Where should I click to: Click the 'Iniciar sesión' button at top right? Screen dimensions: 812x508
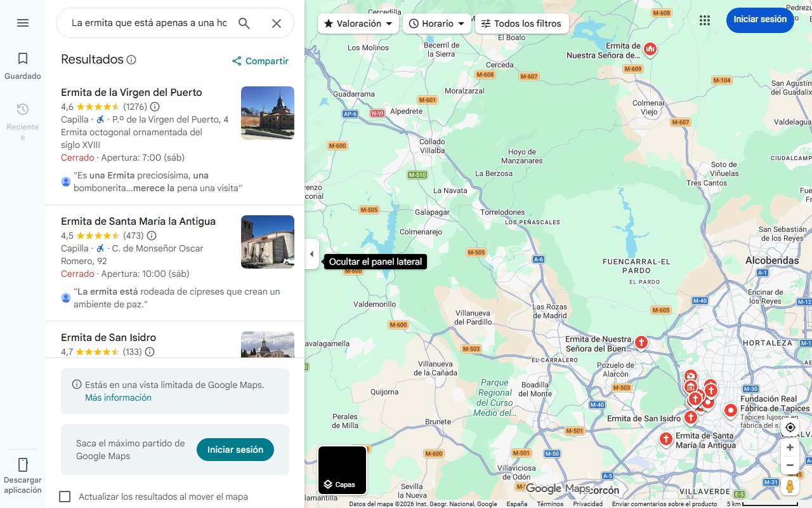760,20
